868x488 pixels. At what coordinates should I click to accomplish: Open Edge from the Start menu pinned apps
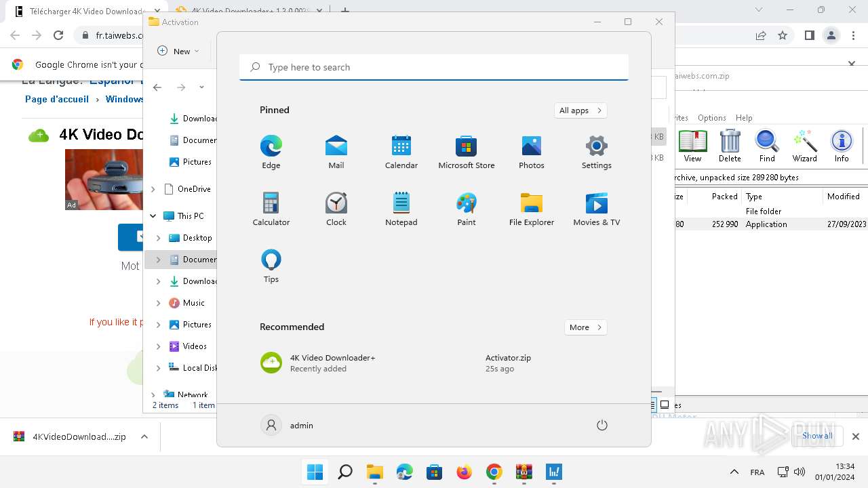(271, 152)
